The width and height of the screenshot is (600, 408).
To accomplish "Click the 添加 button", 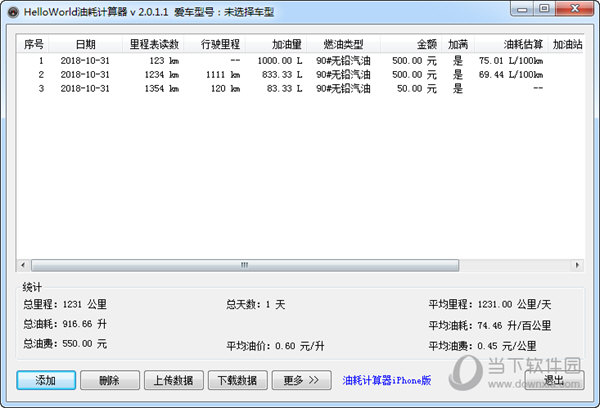I will (46, 380).
